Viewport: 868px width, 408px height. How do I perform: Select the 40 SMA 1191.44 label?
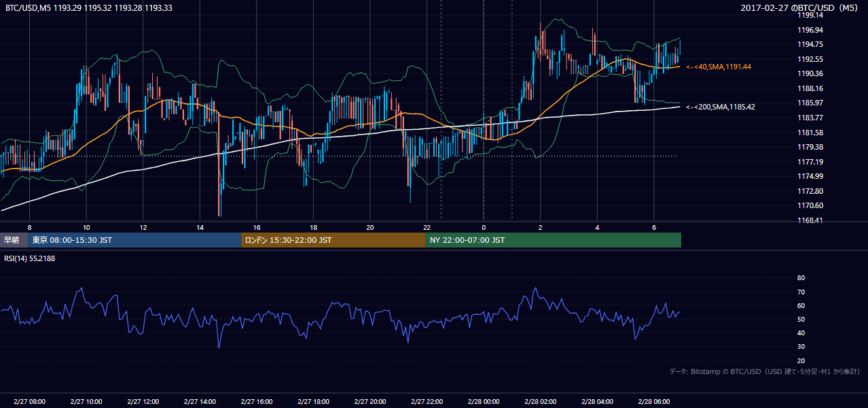click(719, 67)
